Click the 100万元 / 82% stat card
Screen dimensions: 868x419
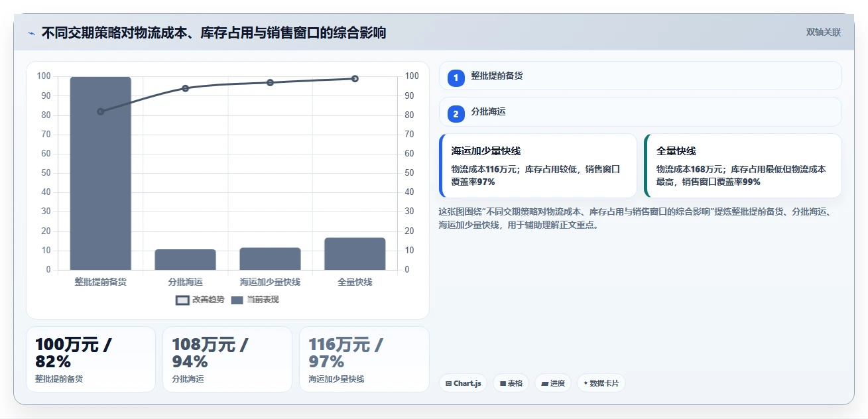(91, 359)
